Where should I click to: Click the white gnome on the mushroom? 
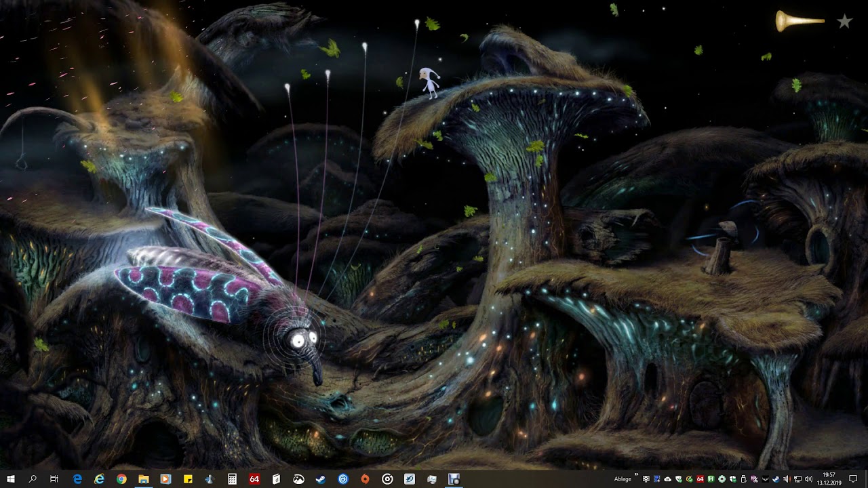point(429,83)
